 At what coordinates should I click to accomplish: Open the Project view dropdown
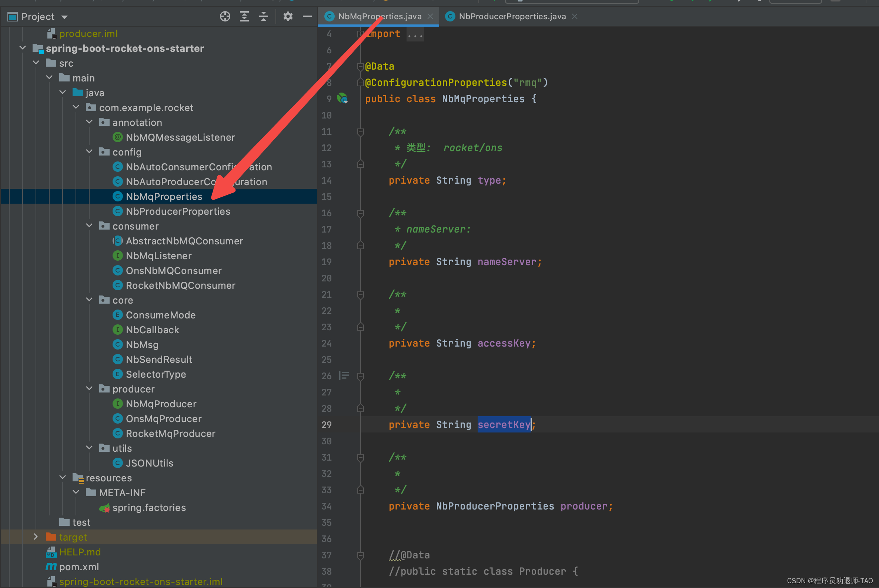pyautogui.click(x=64, y=17)
